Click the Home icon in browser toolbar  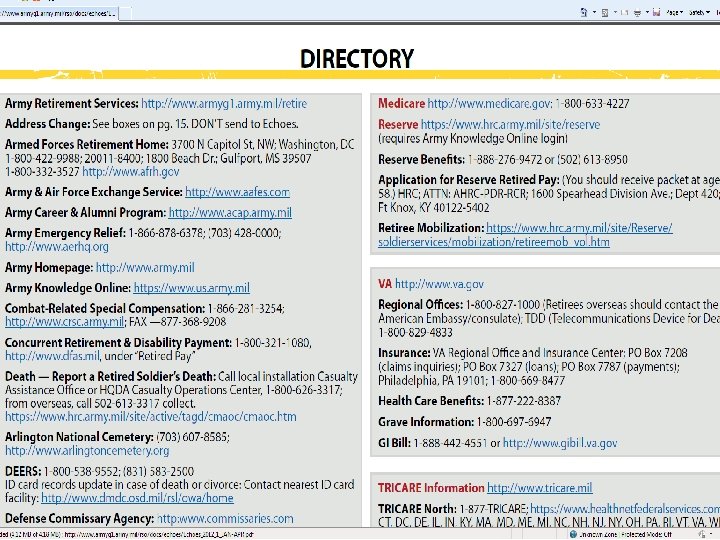584,12
